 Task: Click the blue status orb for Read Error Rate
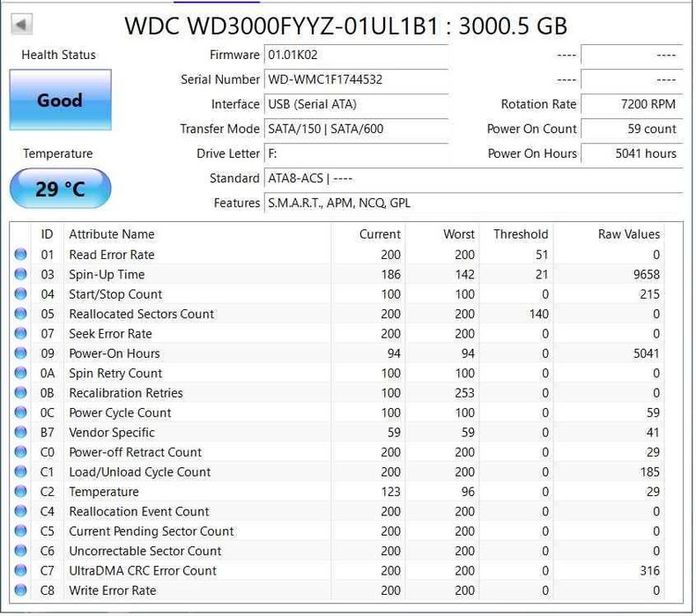[x=20, y=255]
